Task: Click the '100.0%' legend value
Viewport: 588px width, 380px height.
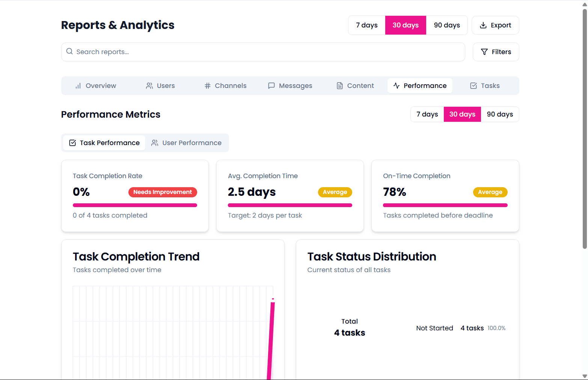Action: tap(496, 328)
